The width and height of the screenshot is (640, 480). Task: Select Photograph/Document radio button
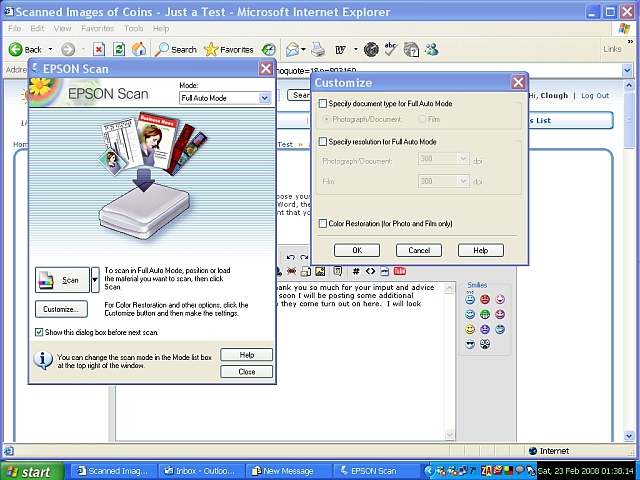[x=327, y=119]
